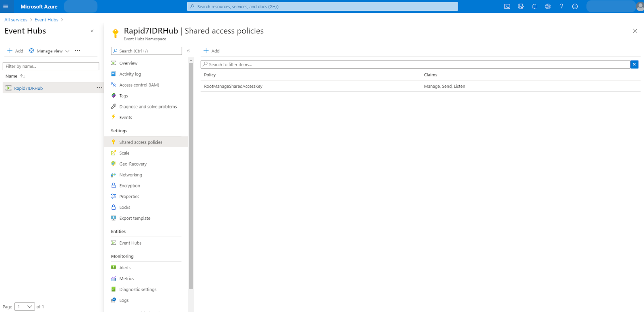Viewport: 644px width, 312px height.
Task: Click the Diagnostic settings icon
Action: click(x=114, y=289)
